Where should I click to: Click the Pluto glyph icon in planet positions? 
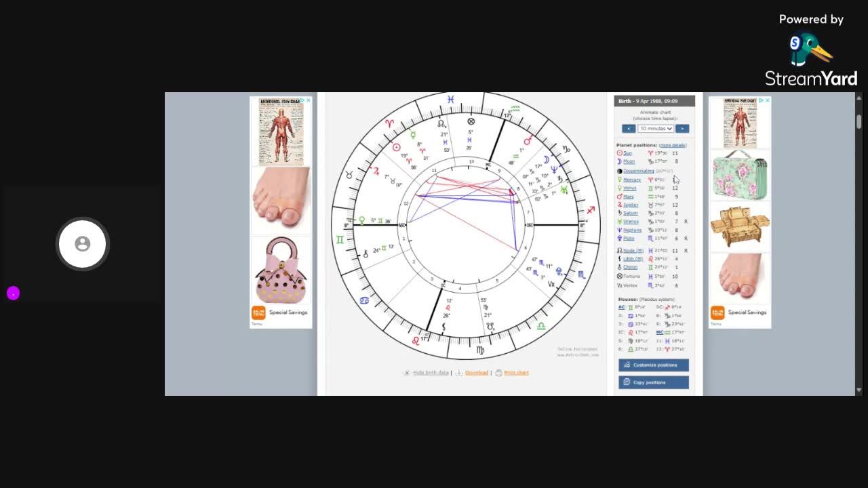[619, 237]
